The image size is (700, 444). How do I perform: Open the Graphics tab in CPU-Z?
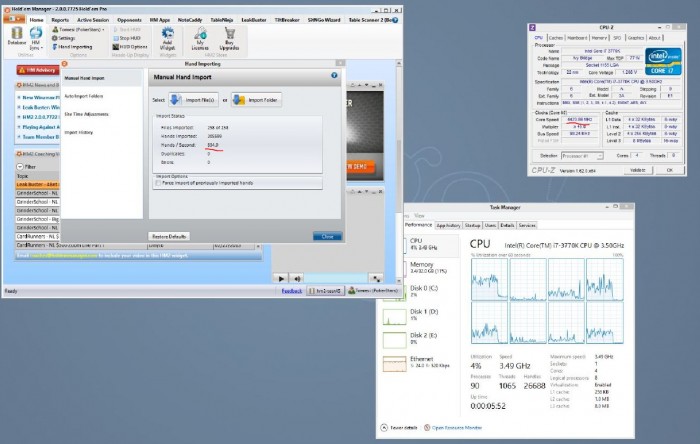coord(636,38)
